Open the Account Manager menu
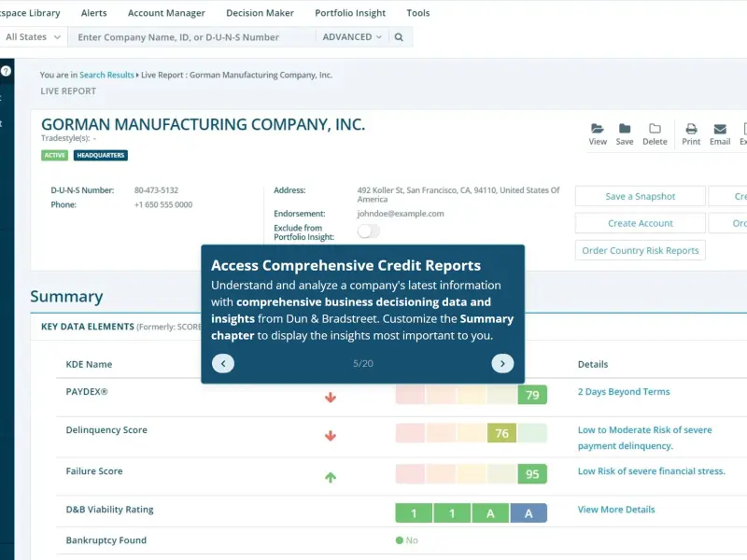The image size is (747, 560). click(x=166, y=13)
